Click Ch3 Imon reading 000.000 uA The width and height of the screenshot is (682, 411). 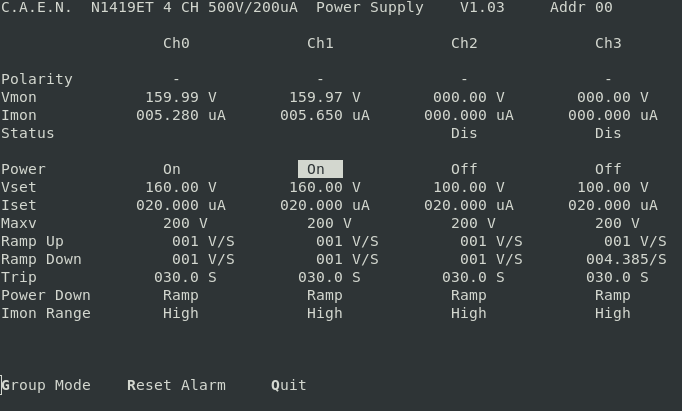point(613,115)
